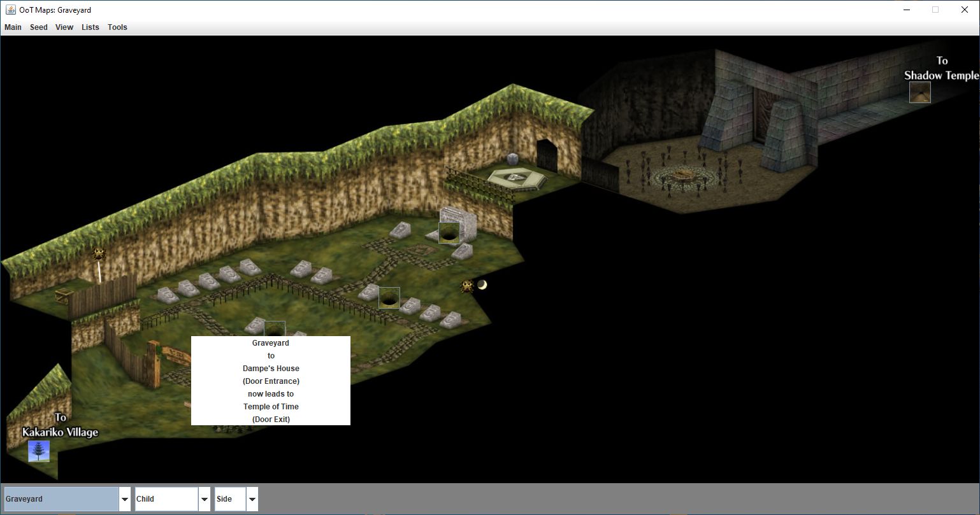Image resolution: width=980 pixels, height=515 pixels.
Task: Click the Child combo box field
Action: (166, 499)
